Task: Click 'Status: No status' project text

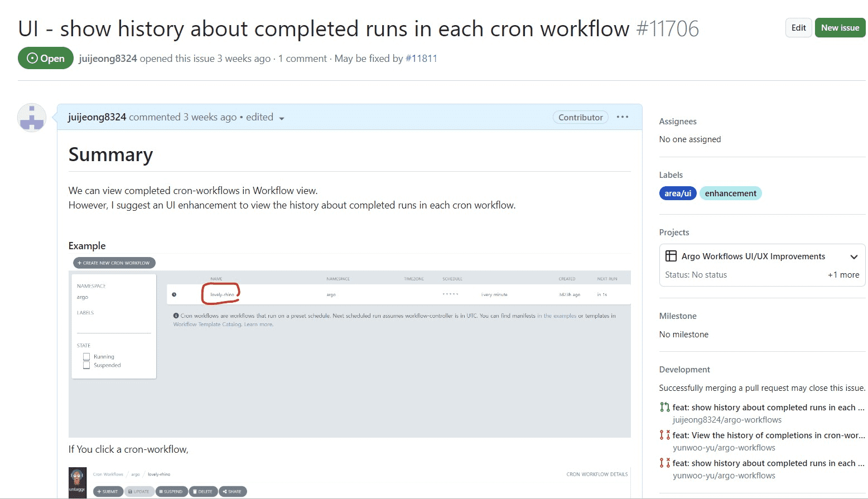Action: point(696,275)
